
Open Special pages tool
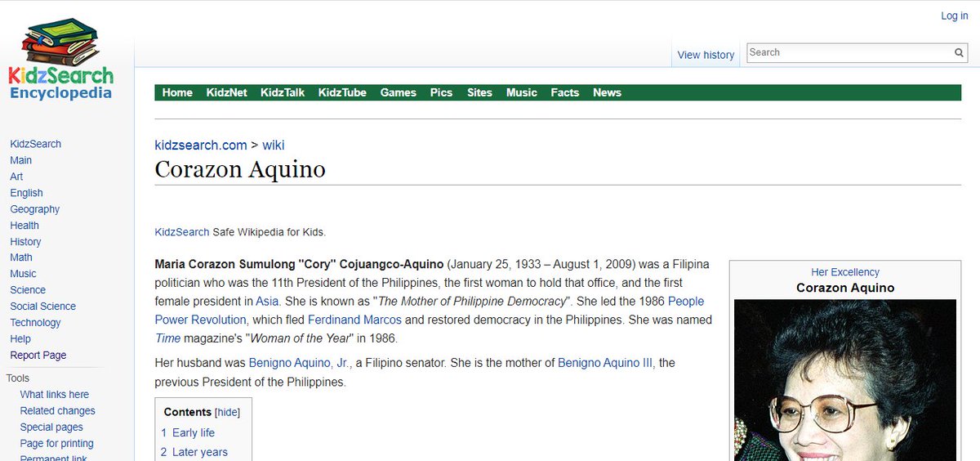tap(51, 427)
